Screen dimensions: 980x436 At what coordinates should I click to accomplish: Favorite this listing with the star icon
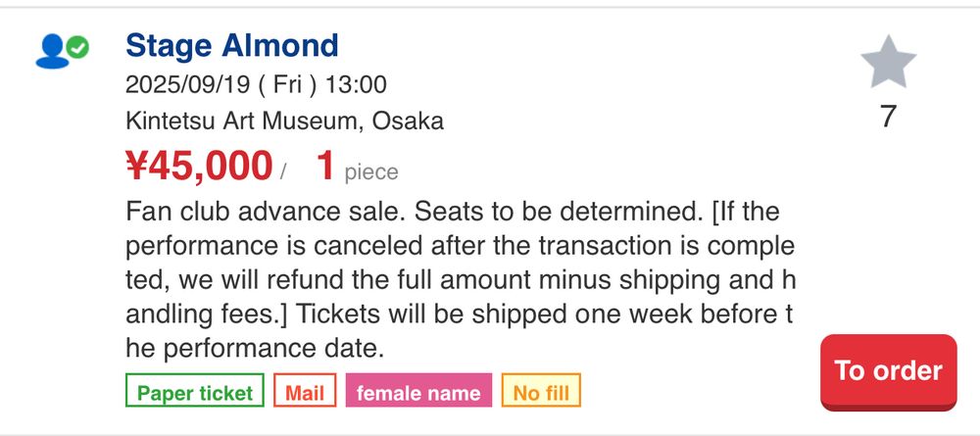click(888, 62)
